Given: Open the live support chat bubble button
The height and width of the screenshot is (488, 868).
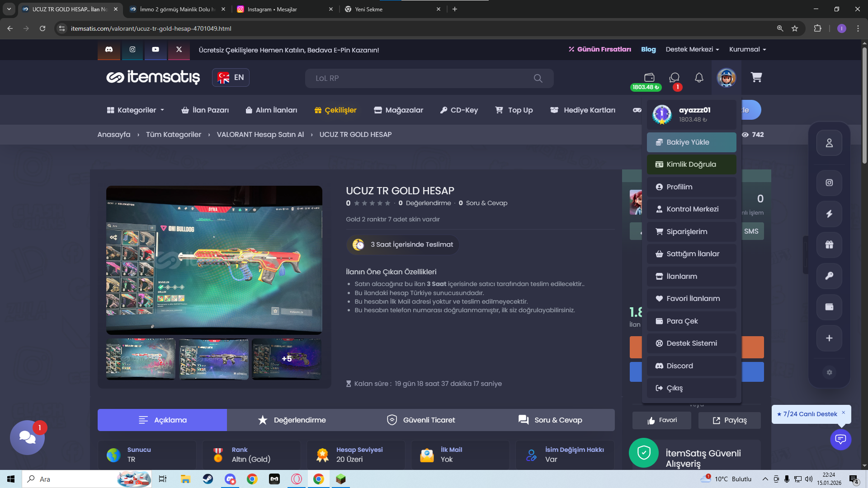Looking at the screenshot, I should [841, 439].
